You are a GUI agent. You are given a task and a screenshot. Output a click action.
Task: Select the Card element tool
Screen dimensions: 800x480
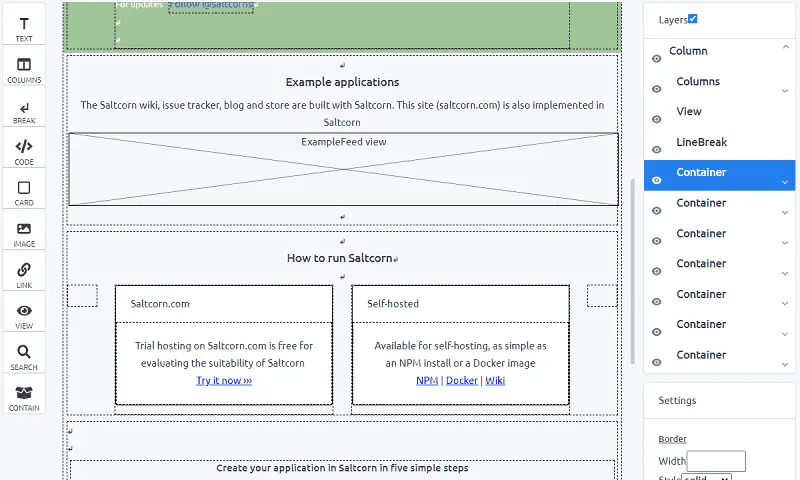click(x=24, y=192)
